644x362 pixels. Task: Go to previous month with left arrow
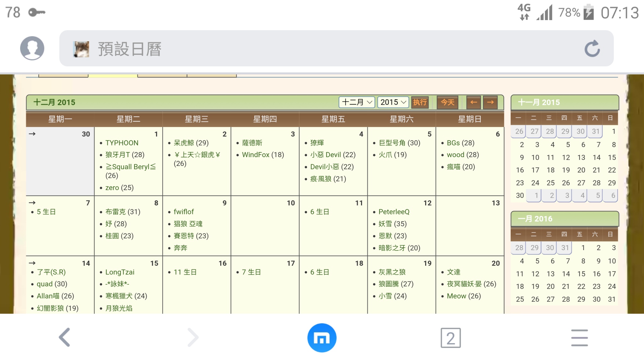tap(474, 102)
